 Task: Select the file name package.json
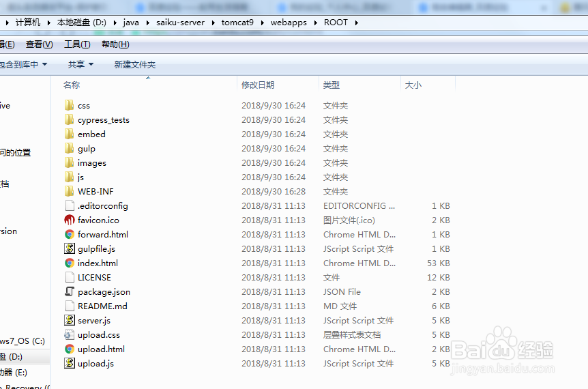[x=104, y=292]
